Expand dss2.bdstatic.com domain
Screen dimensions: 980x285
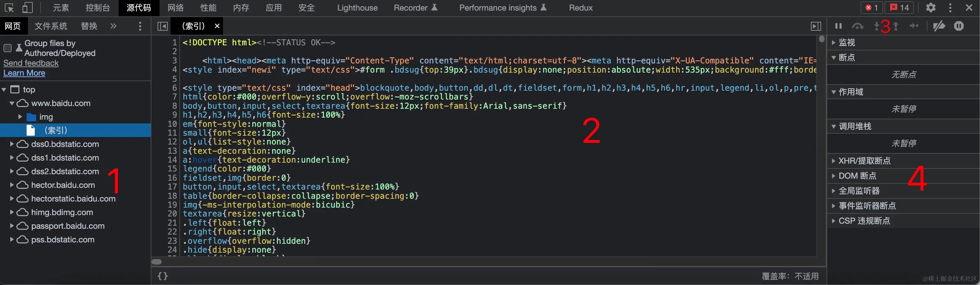coord(12,171)
